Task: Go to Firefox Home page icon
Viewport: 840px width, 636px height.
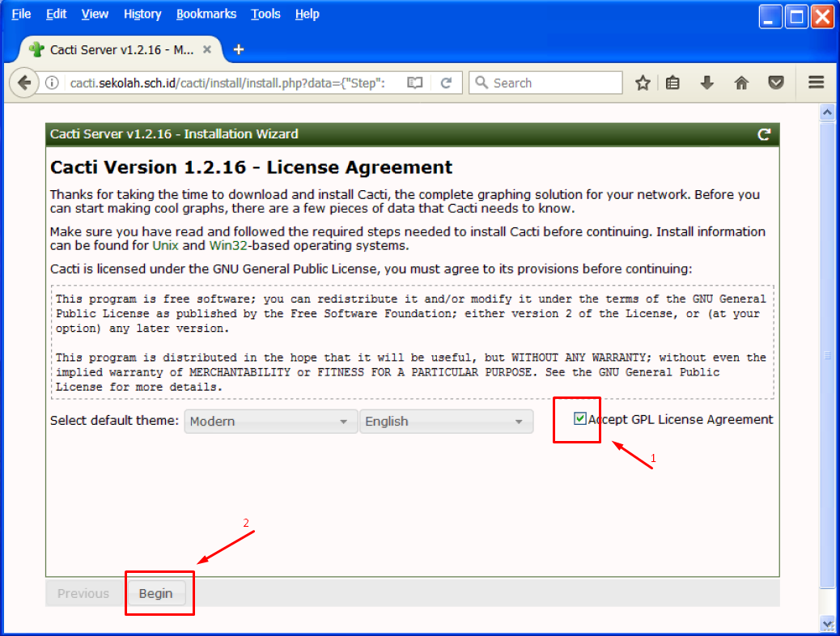Action: click(x=741, y=83)
